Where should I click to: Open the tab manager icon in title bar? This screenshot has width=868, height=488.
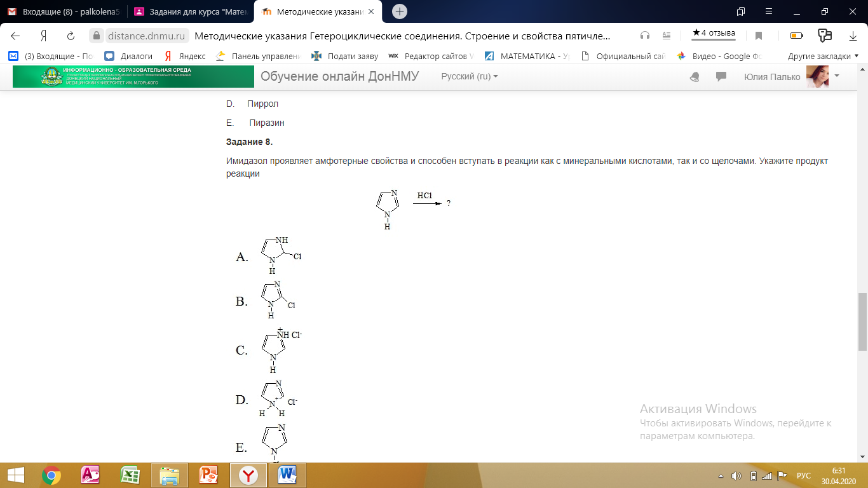[x=741, y=11]
